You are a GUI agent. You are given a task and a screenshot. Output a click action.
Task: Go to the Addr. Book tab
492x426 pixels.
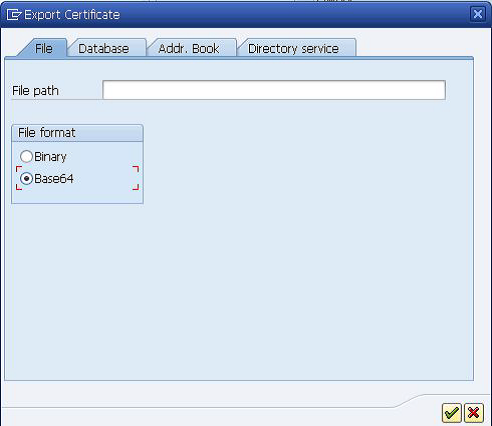[x=189, y=49]
